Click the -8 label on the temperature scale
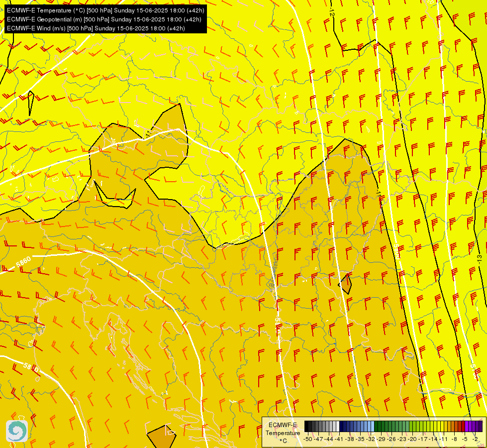The width and height of the screenshot is (487, 448). point(454,439)
